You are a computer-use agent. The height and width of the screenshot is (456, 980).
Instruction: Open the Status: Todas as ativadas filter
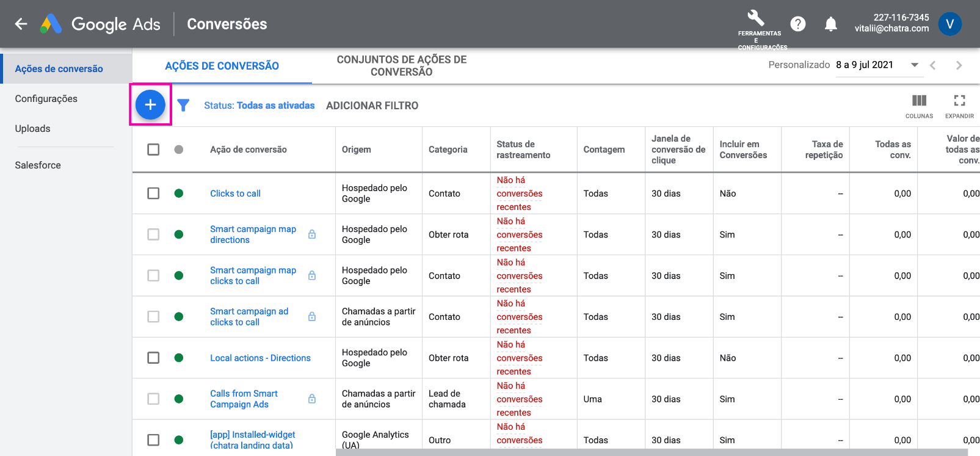pos(259,106)
